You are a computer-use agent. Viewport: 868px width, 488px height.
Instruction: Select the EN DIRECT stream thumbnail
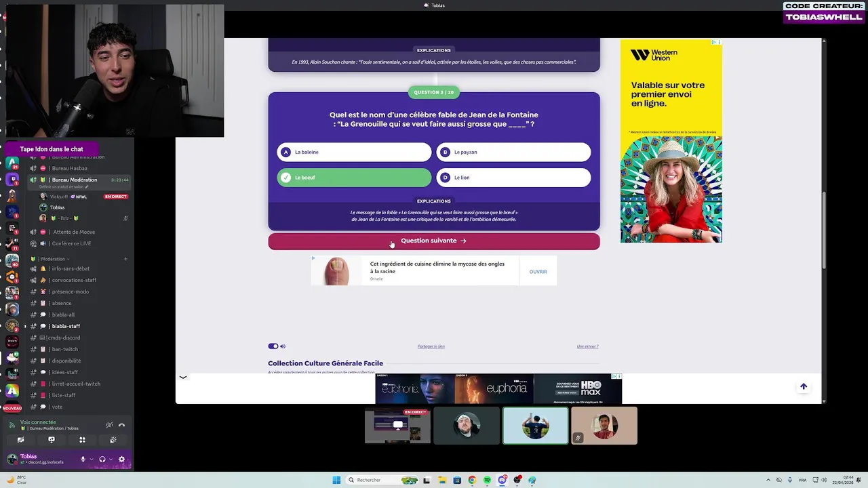point(397,426)
